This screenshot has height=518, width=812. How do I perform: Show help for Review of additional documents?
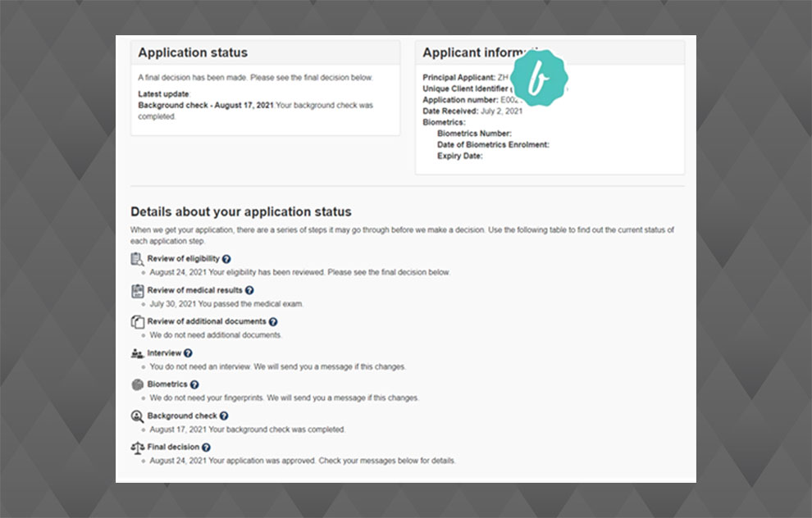pos(273,322)
